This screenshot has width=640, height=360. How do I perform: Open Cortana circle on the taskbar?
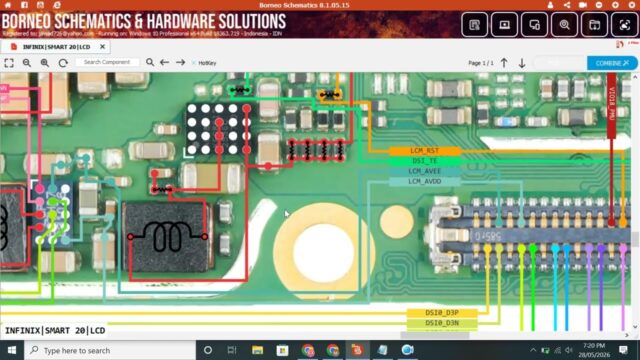(x=208, y=350)
